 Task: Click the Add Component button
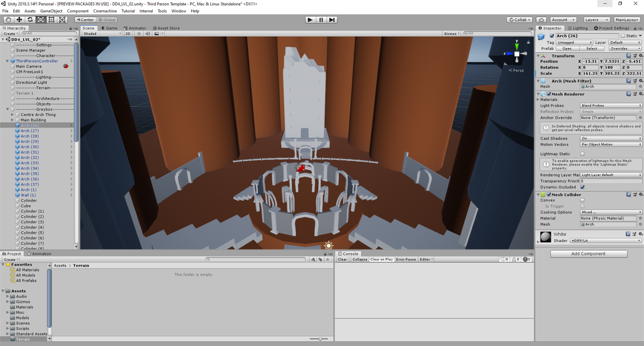[x=588, y=254]
